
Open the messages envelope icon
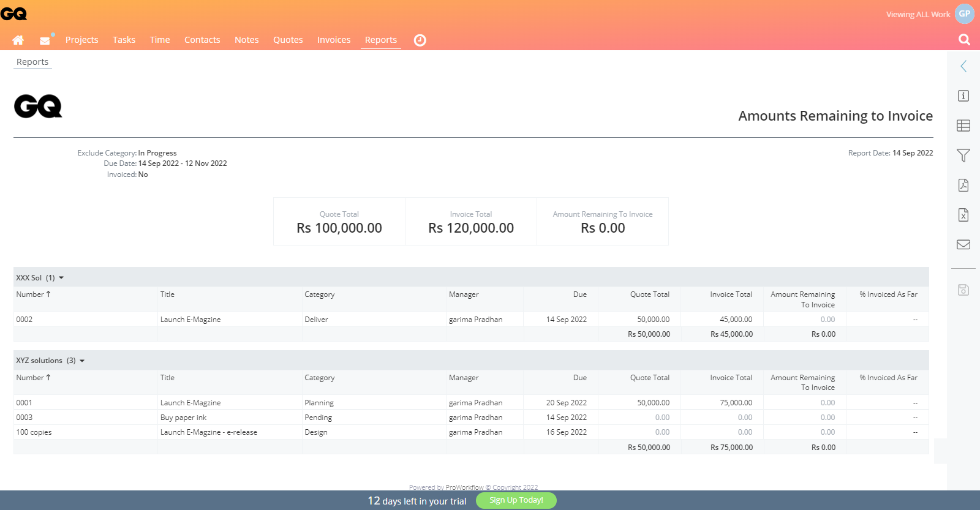pos(45,40)
